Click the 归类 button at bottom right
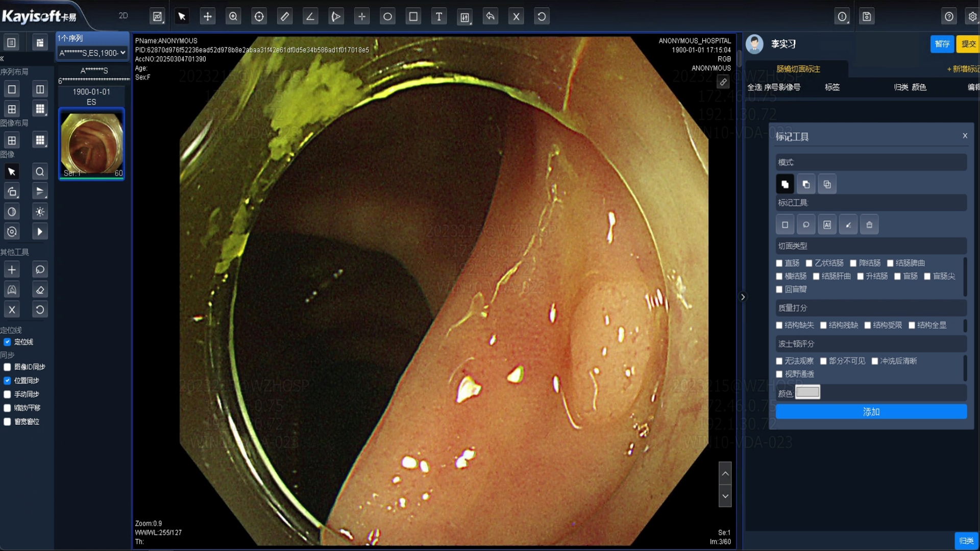 tap(966, 541)
